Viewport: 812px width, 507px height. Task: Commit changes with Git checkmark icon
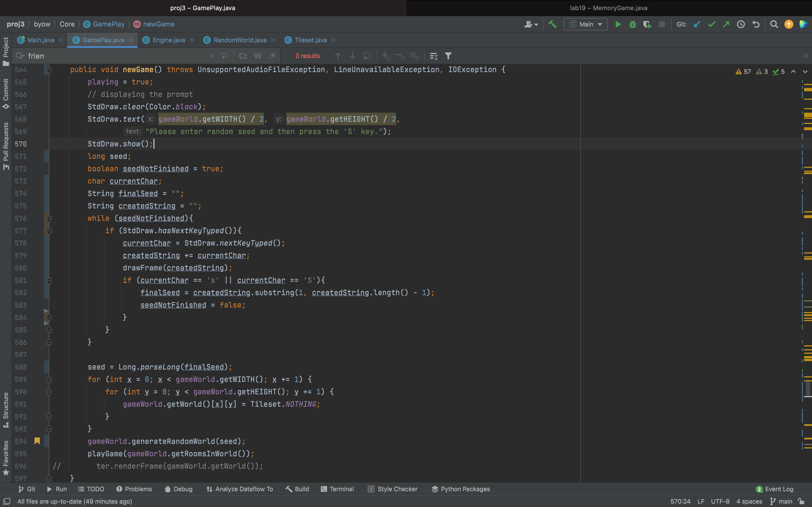[x=712, y=24]
